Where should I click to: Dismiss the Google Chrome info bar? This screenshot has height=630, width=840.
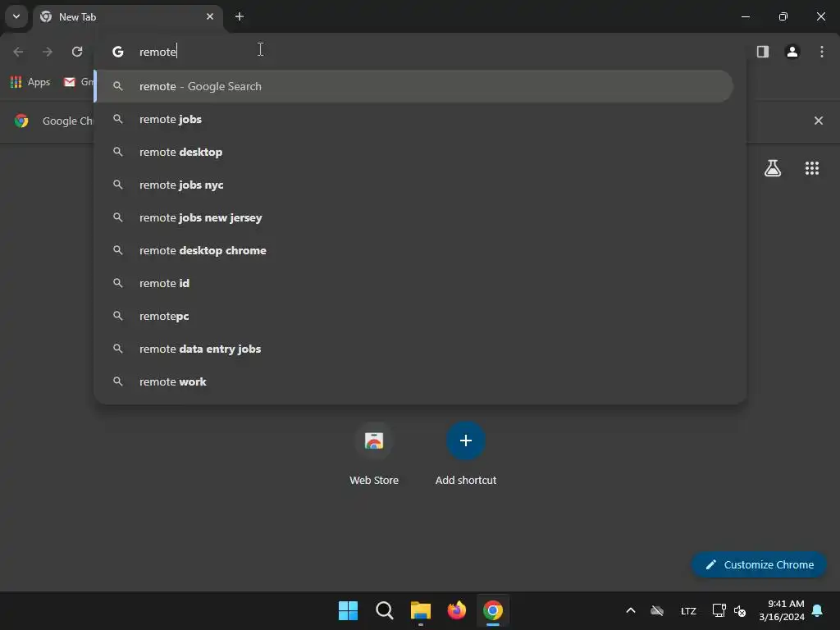[x=819, y=121]
